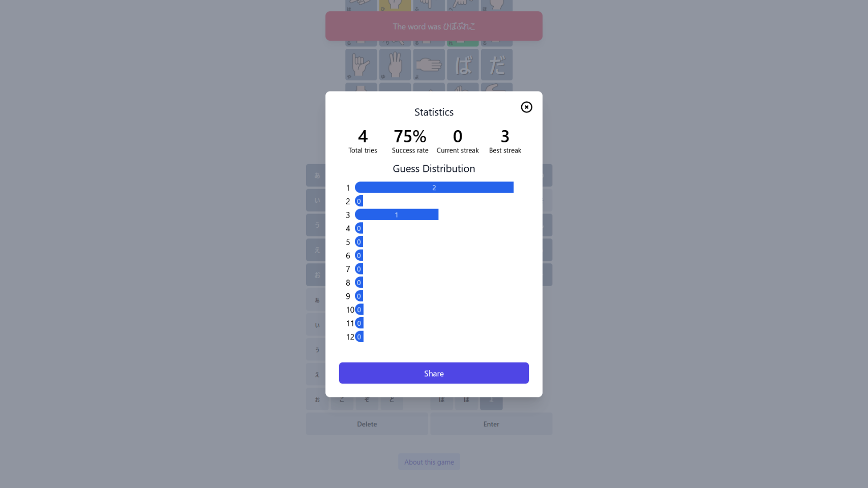Open the About this game link
This screenshot has width=868, height=488.
429,462
